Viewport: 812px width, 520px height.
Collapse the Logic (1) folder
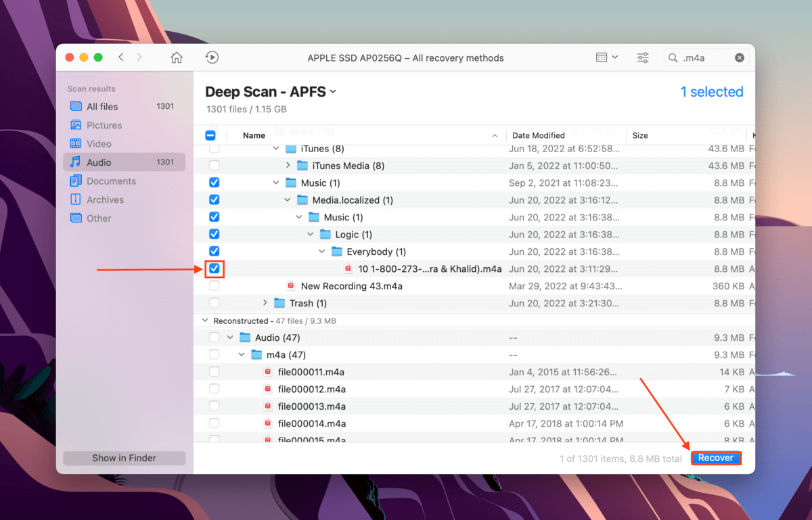[x=311, y=235]
